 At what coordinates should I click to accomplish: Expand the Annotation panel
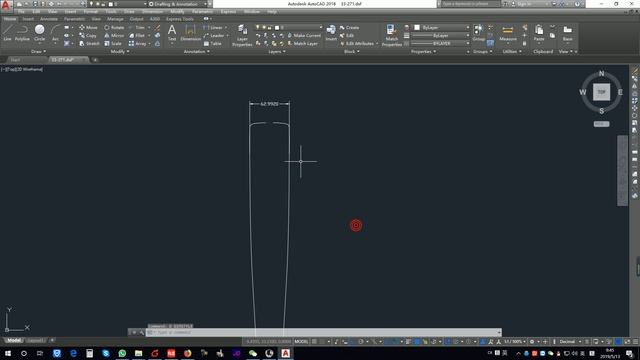(196, 51)
